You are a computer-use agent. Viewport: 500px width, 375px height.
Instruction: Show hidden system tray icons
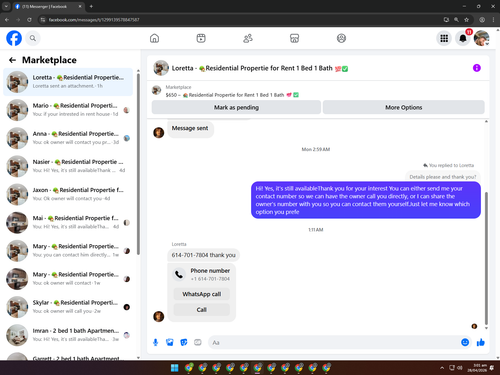[x=442, y=368]
